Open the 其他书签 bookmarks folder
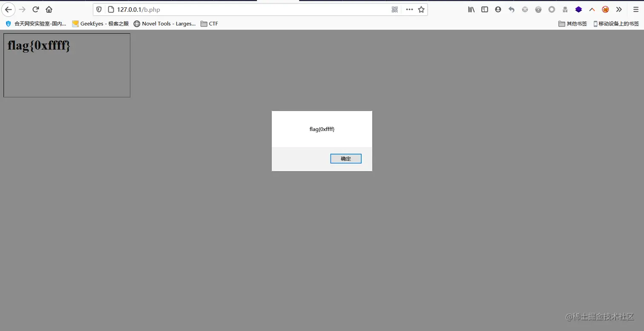This screenshot has width=644, height=331. pos(572,24)
